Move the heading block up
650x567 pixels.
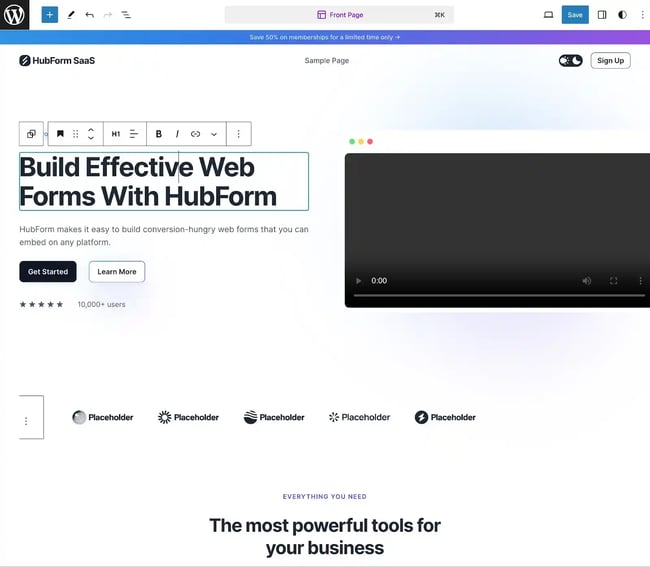pos(91,130)
